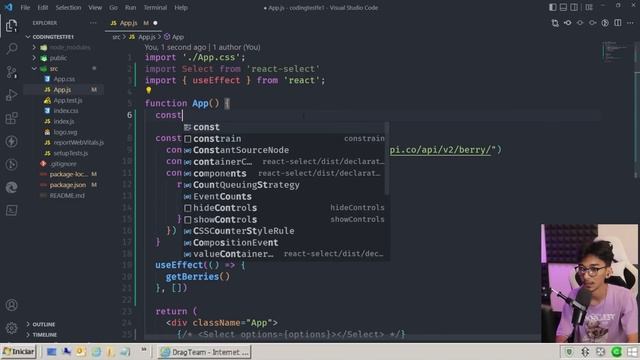
Task: Open the Accounts icon in activity bar
Action: point(11,305)
